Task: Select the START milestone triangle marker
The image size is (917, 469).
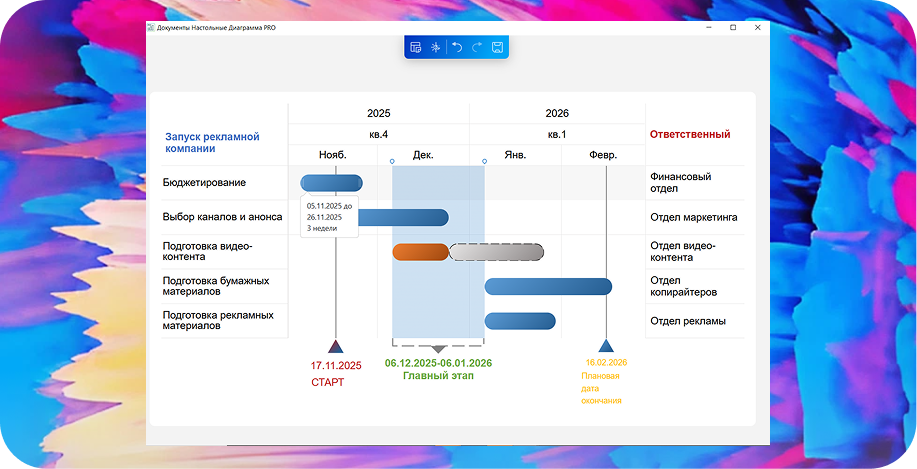Action: 336,347
